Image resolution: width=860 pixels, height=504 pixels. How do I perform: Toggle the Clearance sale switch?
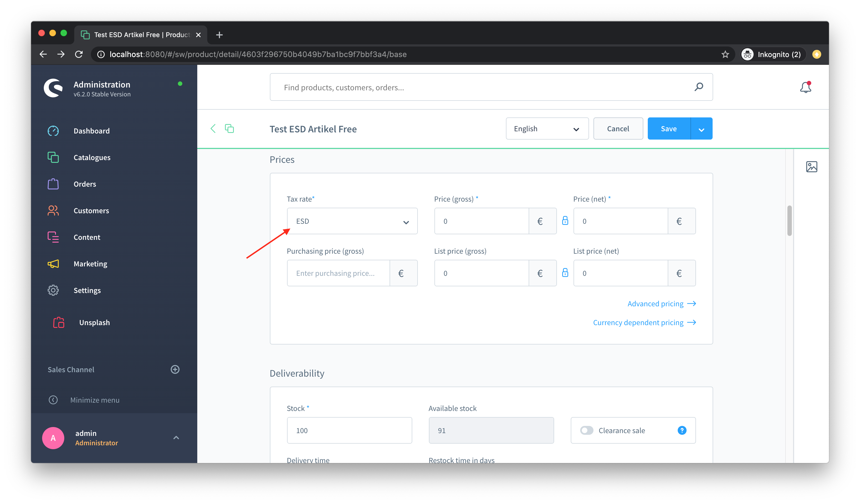[586, 430]
